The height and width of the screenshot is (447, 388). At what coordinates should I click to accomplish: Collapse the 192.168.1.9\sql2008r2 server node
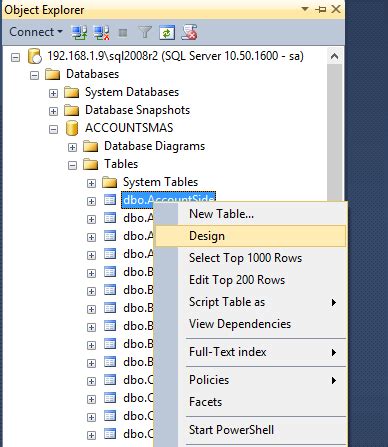point(15,57)
